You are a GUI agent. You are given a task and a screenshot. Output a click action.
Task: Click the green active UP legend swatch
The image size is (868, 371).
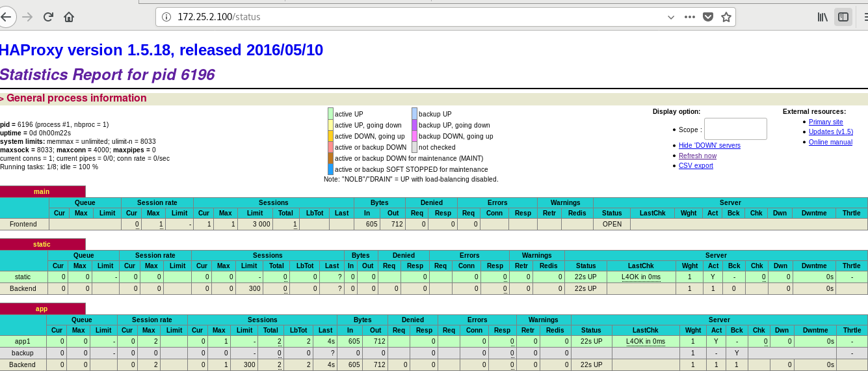(x=330, y=114)
